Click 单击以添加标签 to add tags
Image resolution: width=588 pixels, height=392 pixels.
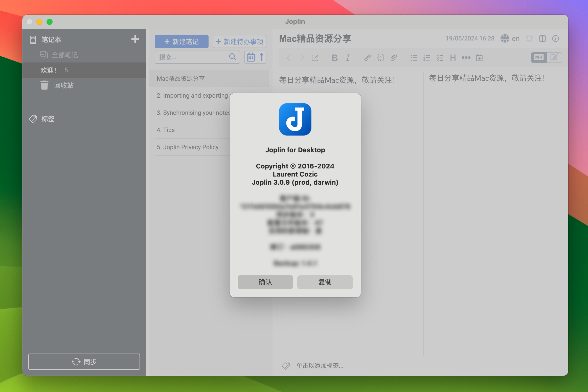click(320, 366)
